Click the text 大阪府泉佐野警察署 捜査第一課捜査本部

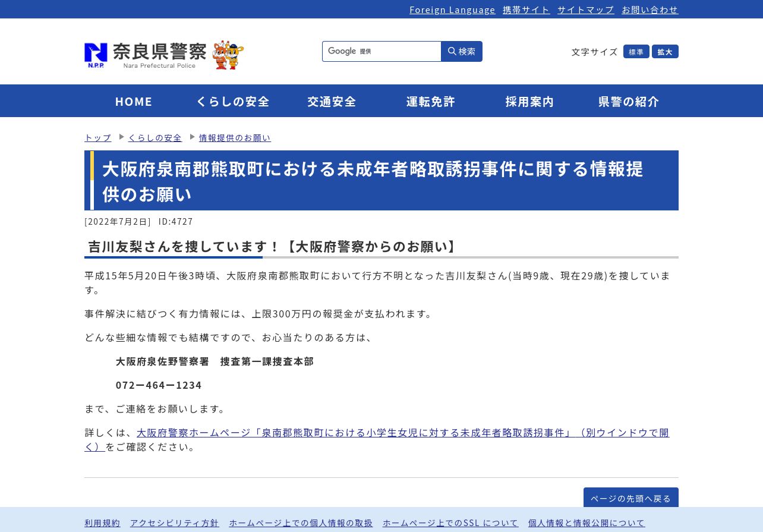click(x=215, y=361)
